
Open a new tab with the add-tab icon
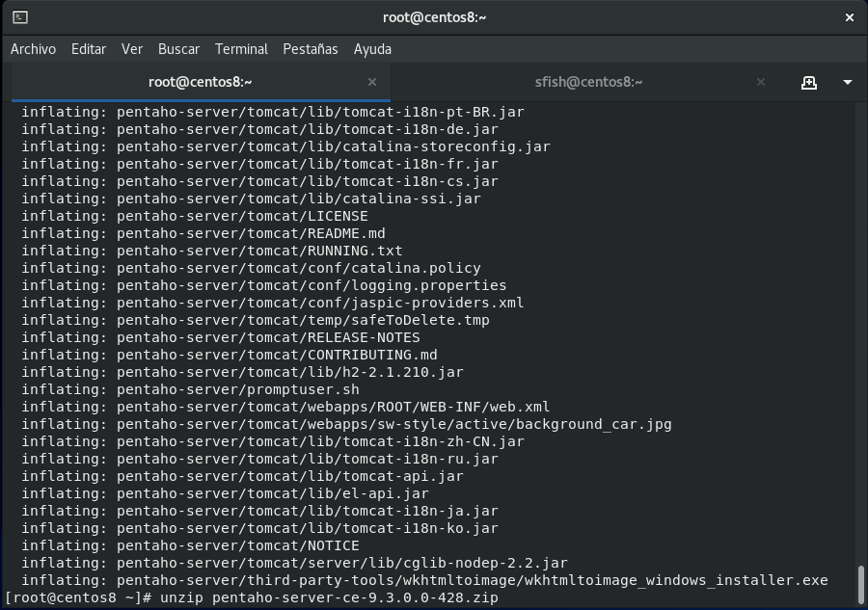tap(809, 83)
